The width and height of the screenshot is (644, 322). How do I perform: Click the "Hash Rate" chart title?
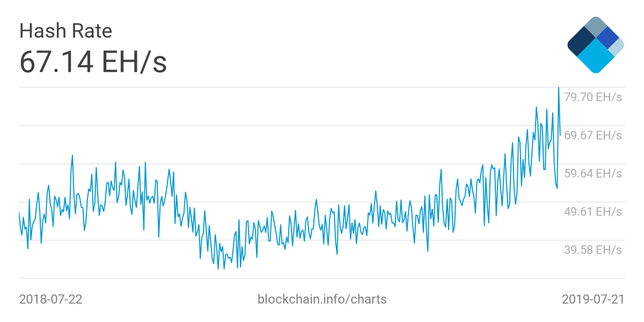coord(65,31)
